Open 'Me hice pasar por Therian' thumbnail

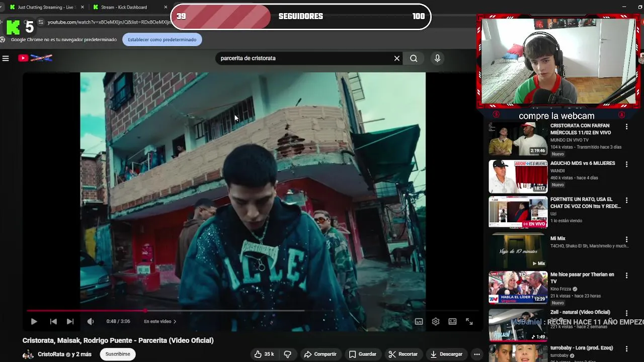tap(518, 288)
